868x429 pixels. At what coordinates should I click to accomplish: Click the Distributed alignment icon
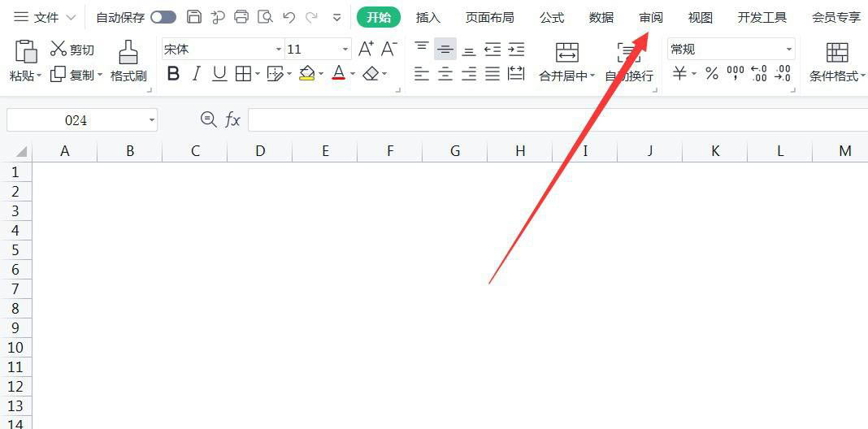(516, 73)
